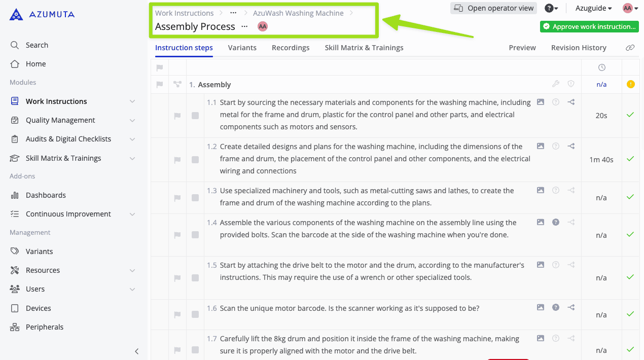
Task: Click the wrench tools icon in Assembly row
Action: (556, 84)
